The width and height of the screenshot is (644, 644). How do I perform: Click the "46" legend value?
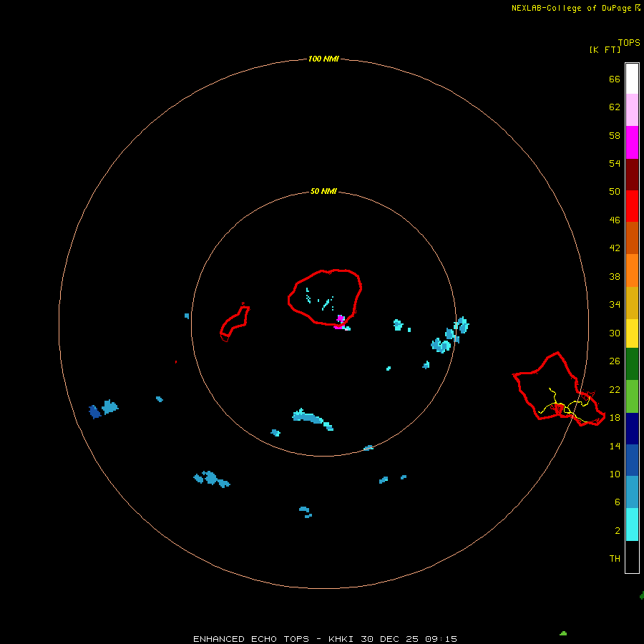[x=615, y=220]
